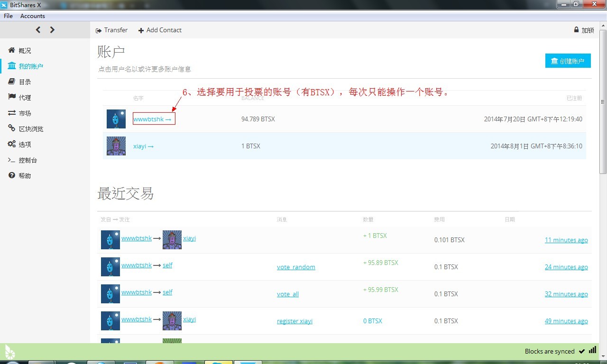Click the 名字 column header
This screenshot has width=607, height=364.
138,98
